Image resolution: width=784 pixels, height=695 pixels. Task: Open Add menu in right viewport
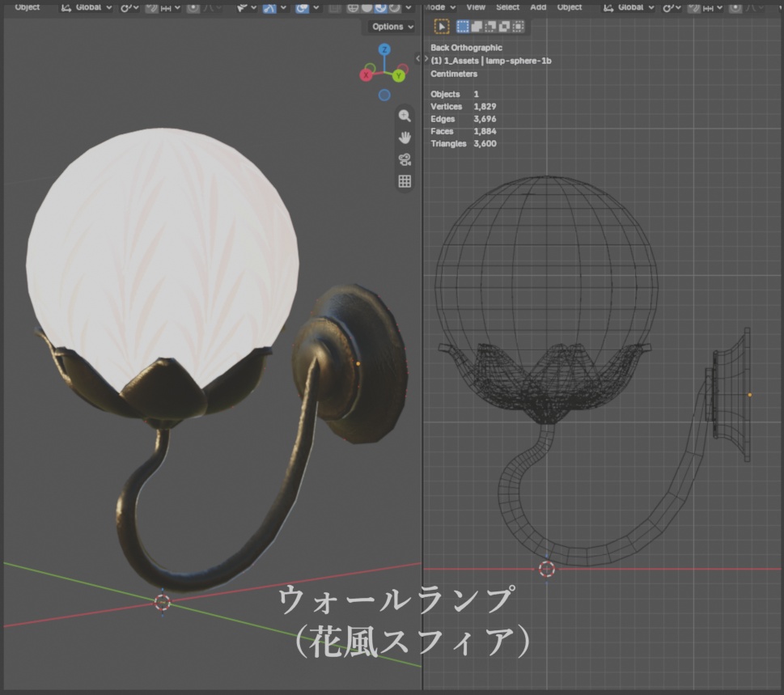538,7
